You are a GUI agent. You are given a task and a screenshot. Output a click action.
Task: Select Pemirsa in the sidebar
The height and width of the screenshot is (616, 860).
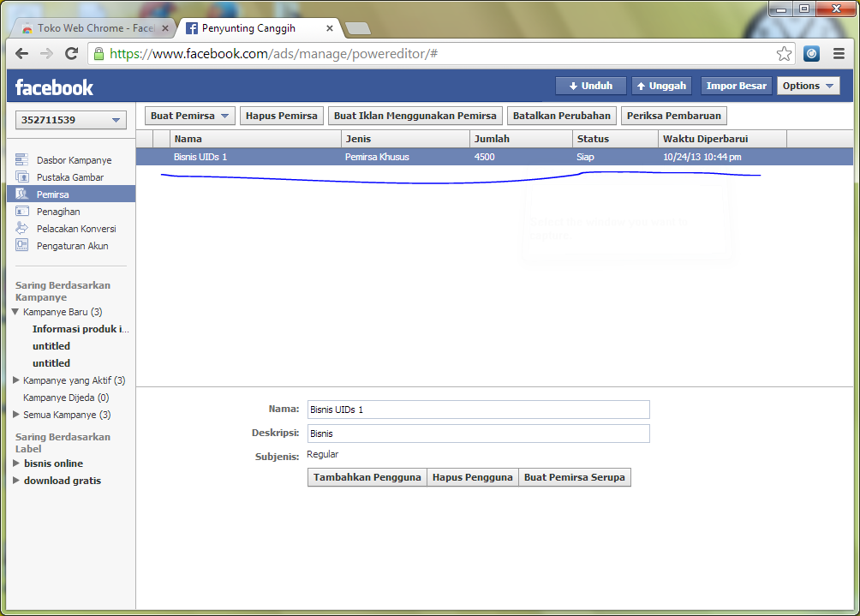point(71,194)
